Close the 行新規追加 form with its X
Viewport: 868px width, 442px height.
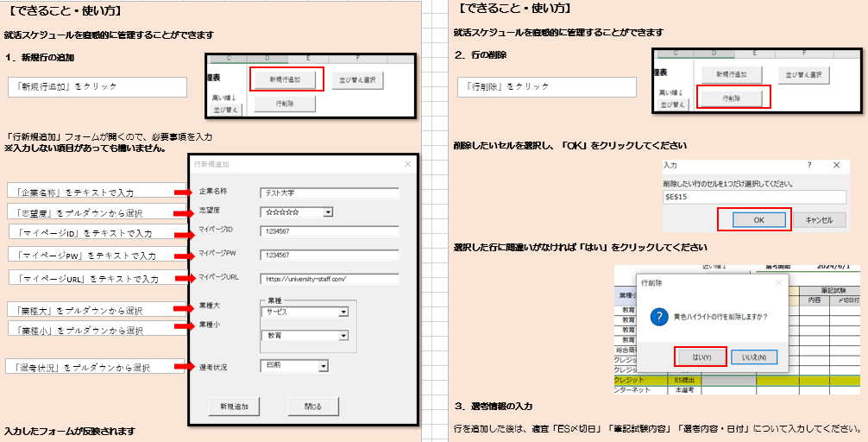pos(408,164)
